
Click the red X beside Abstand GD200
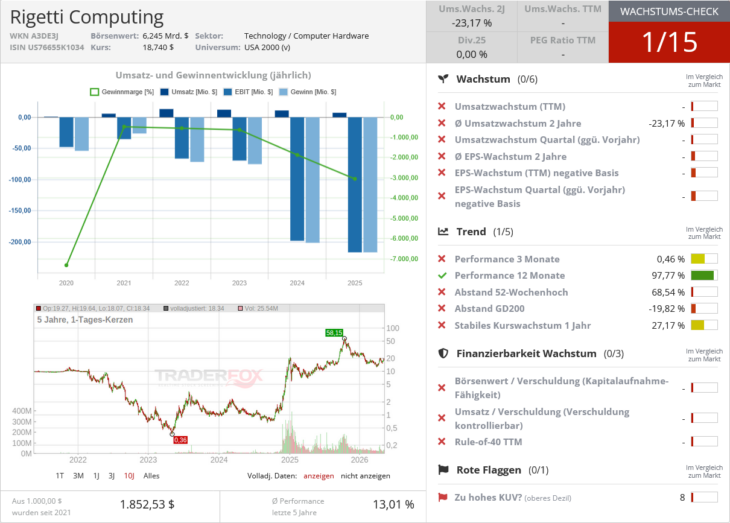click(442, 308)
